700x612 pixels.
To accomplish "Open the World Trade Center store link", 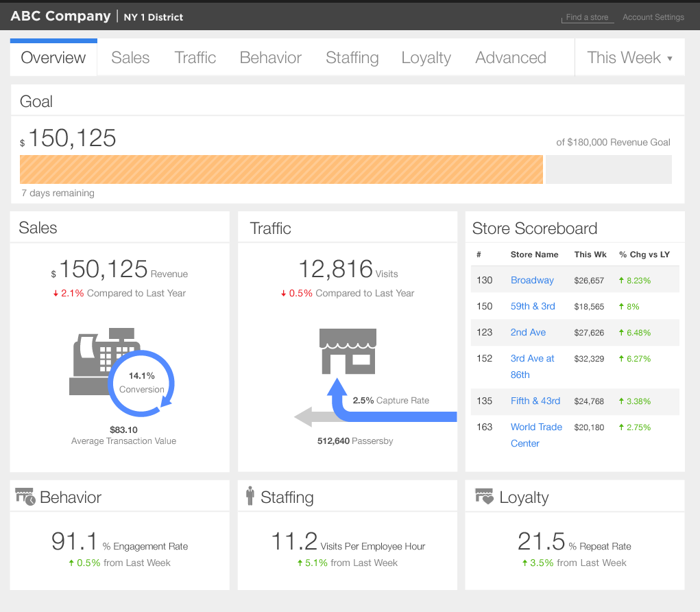I will point(536,435).
